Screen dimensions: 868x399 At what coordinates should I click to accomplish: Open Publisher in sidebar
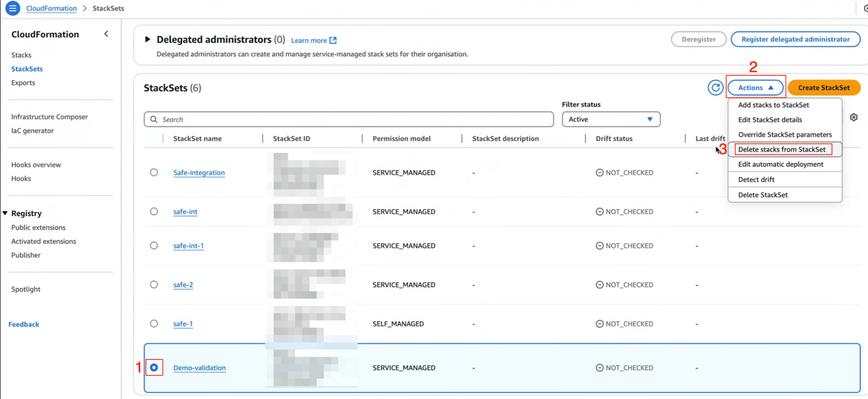pyautogui.click(x=26, y=255)
